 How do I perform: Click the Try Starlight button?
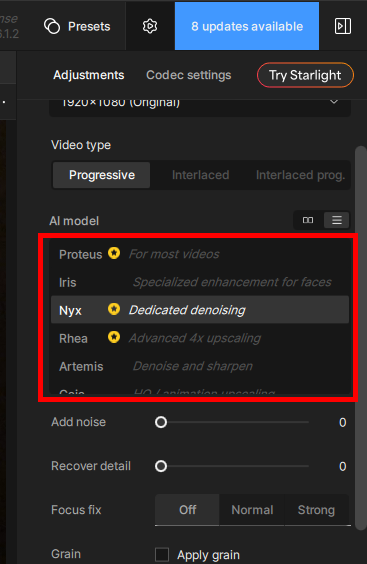coord(305,75)
